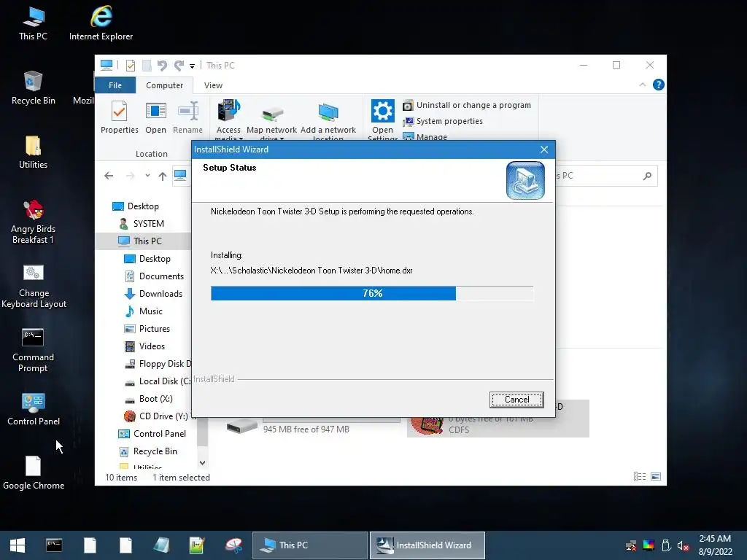Image resolution: width=747 pixels, height=560 pixels.
Task: Open This PC desktop icon
Action: [x=33, y=24]
